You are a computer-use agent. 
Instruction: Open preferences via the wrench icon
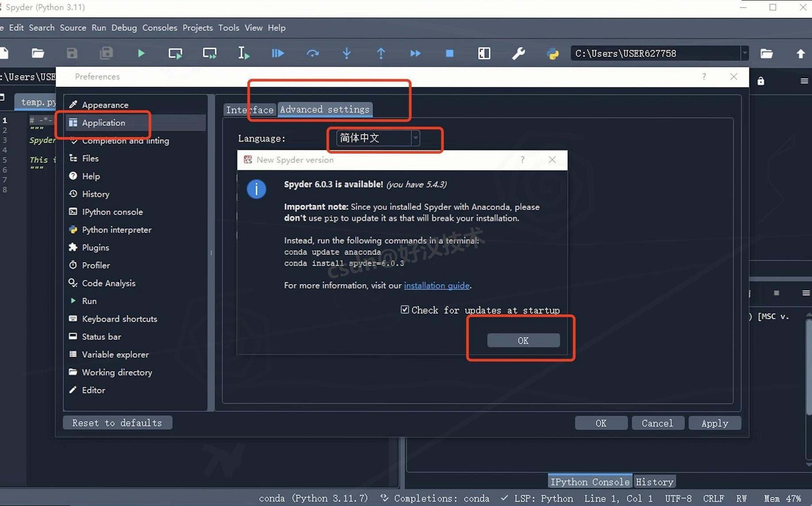tap(519, 53)
